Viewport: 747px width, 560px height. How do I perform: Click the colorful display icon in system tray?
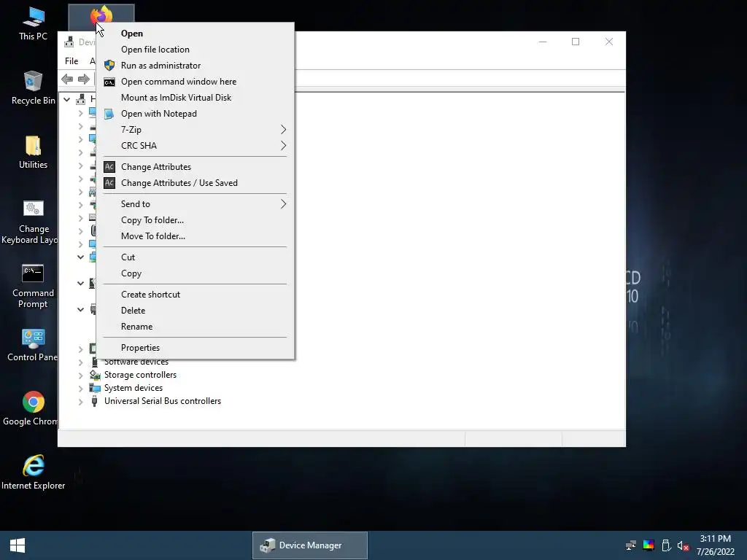[x=649, y=545]
